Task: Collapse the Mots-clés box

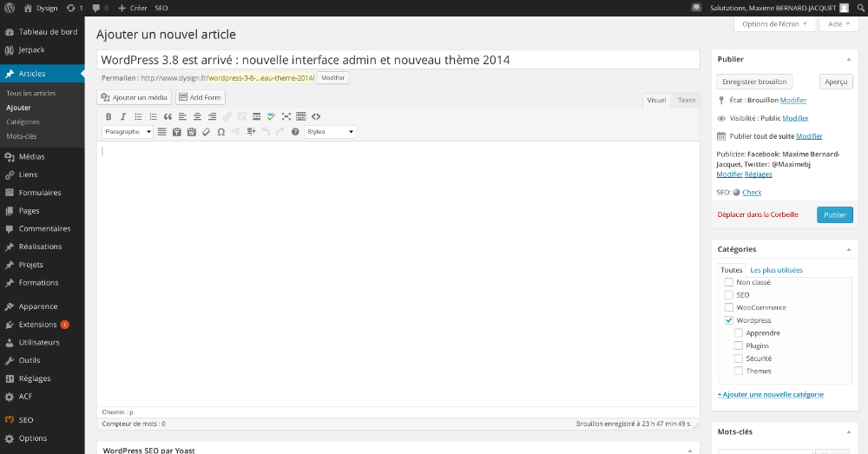Action: (x=849, y=431)
